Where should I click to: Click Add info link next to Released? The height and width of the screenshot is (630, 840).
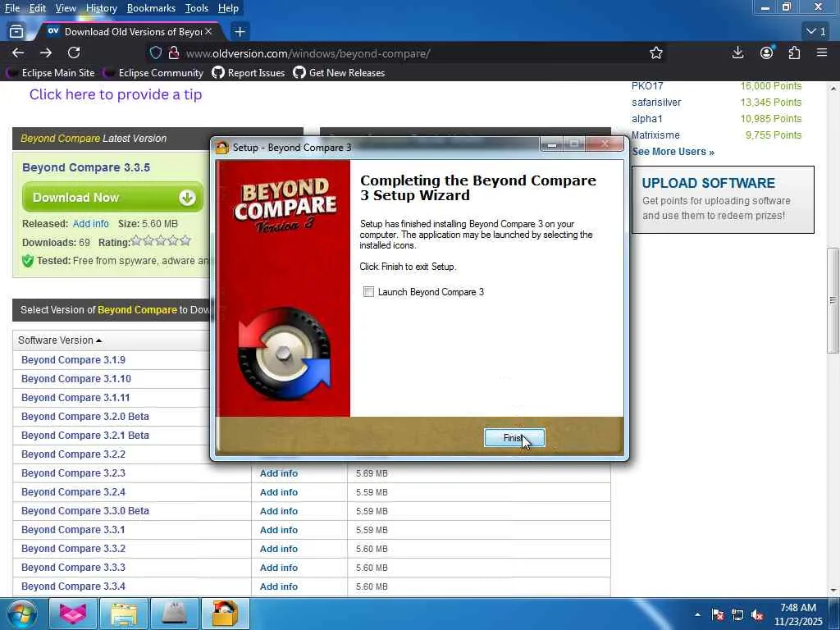click(x=90, y=223)
